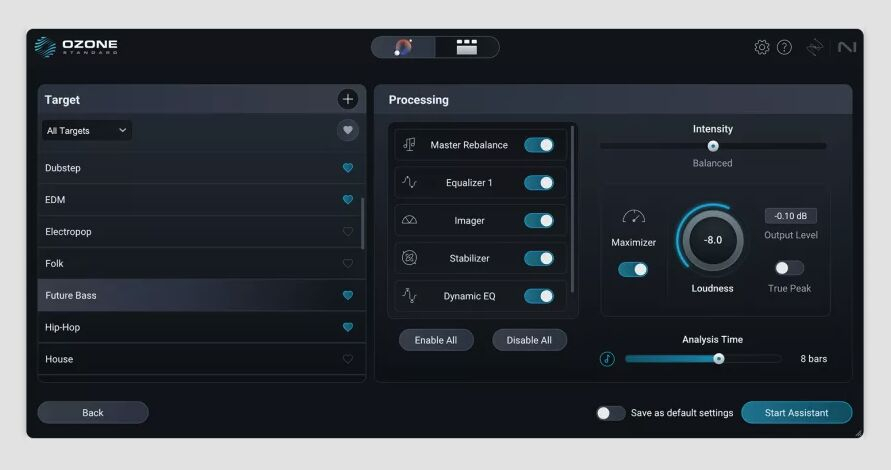Click the Native Instruments logo icon
891x470 pixels.
(847, 47)
